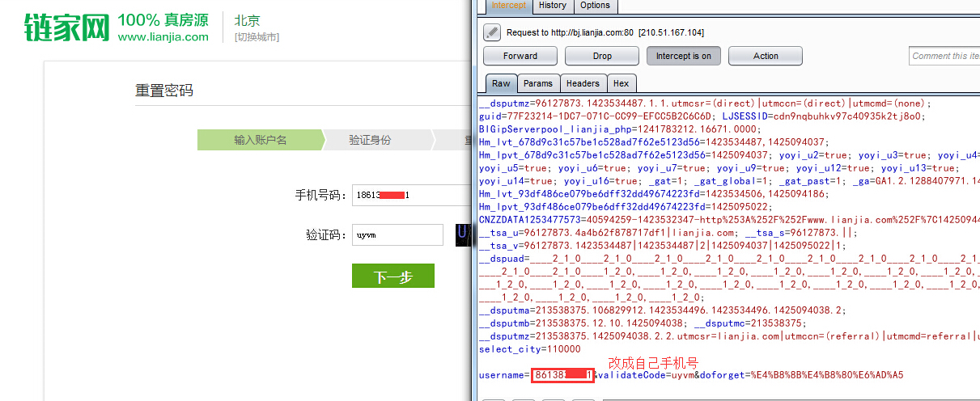Click the Forward button
This screenshot has height=401, width=980.
520,56
